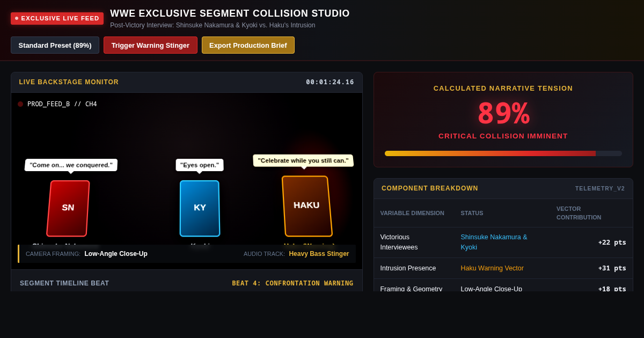Click the CALCULATED NARRATIVE TENSION heading

(x=503, y=89)
